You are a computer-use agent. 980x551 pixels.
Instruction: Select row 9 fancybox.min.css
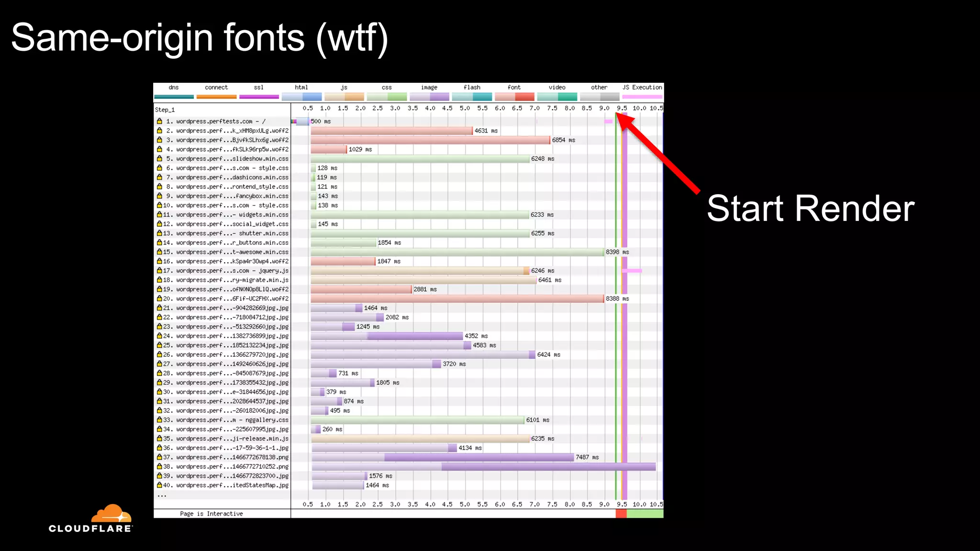click(x=222, y=196)
